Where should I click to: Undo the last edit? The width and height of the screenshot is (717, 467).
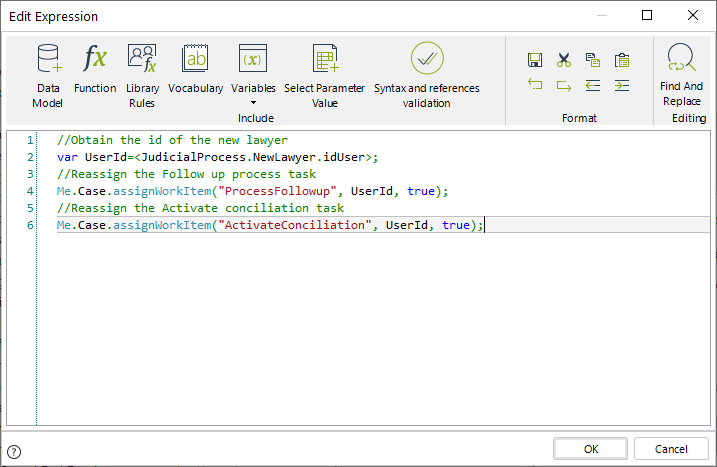point(535,85)
